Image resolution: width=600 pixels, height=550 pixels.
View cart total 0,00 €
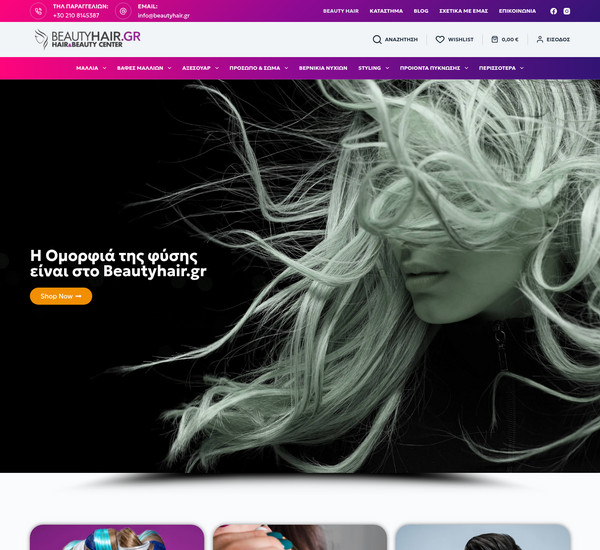pyautogui.click(x=510, y=39)
